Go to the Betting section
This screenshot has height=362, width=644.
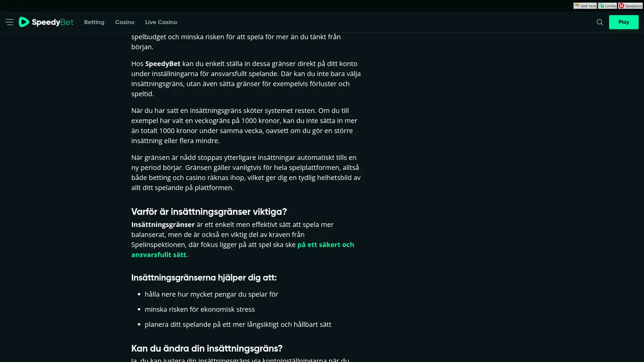pos(94,22)
